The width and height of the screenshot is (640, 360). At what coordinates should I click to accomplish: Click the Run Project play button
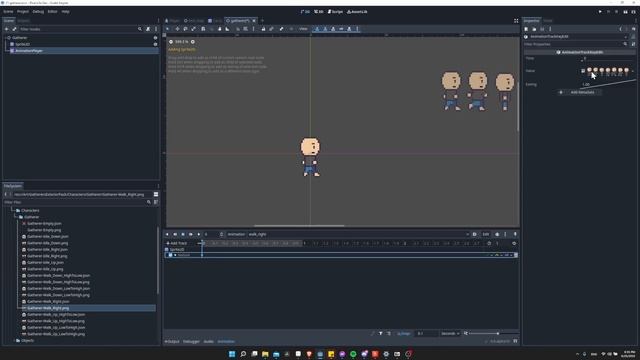(x=600, y=12)
